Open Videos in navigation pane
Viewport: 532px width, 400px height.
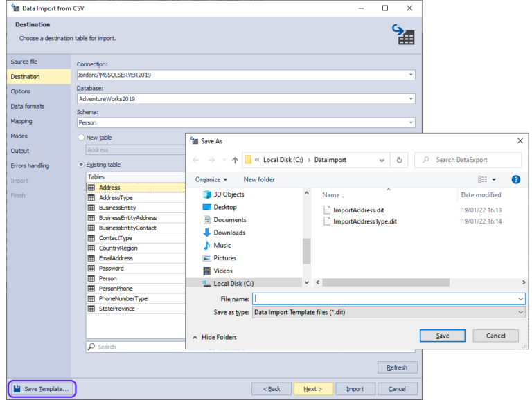pyautogui.click(x=218, y=271)
